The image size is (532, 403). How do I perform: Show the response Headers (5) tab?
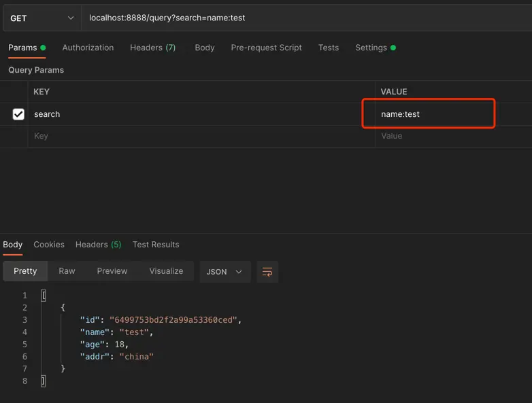click(98, 245)
